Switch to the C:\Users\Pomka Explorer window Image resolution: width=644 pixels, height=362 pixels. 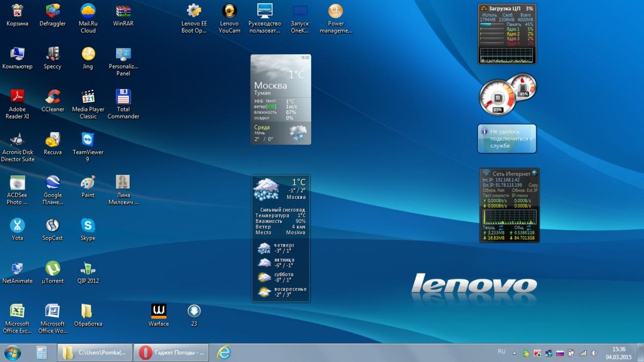(94, 352)
